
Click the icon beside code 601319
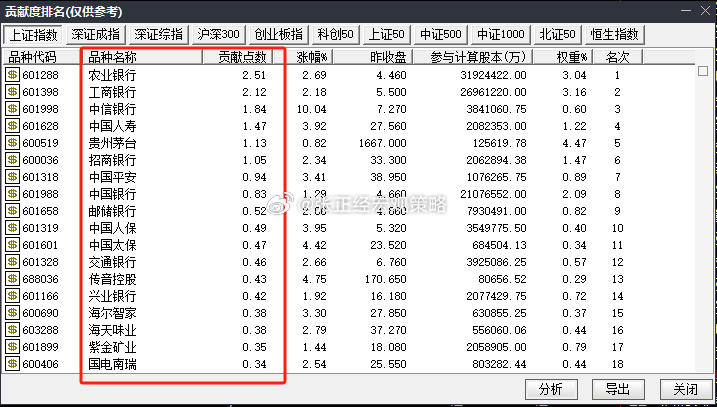pyautogui.click(x=12, y=228)
